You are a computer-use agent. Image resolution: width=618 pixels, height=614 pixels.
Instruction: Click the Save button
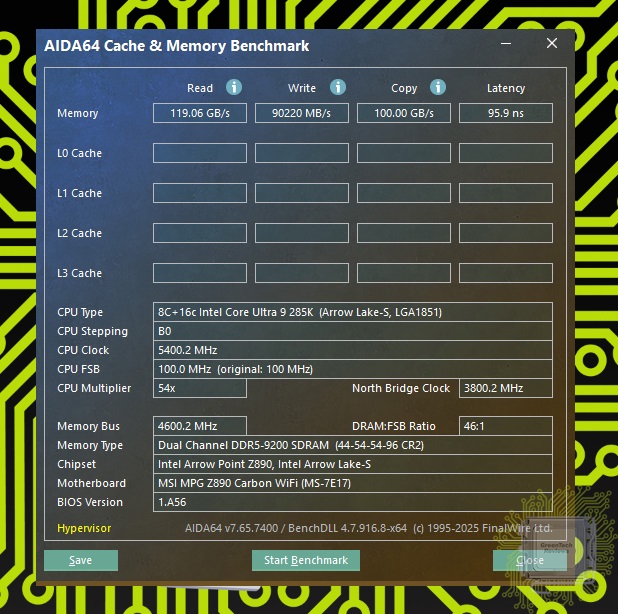tap(81, 560)
